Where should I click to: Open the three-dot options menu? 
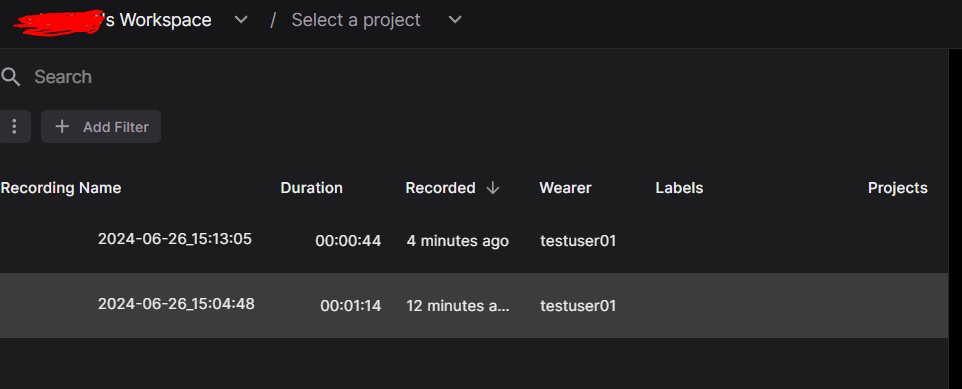14,126
